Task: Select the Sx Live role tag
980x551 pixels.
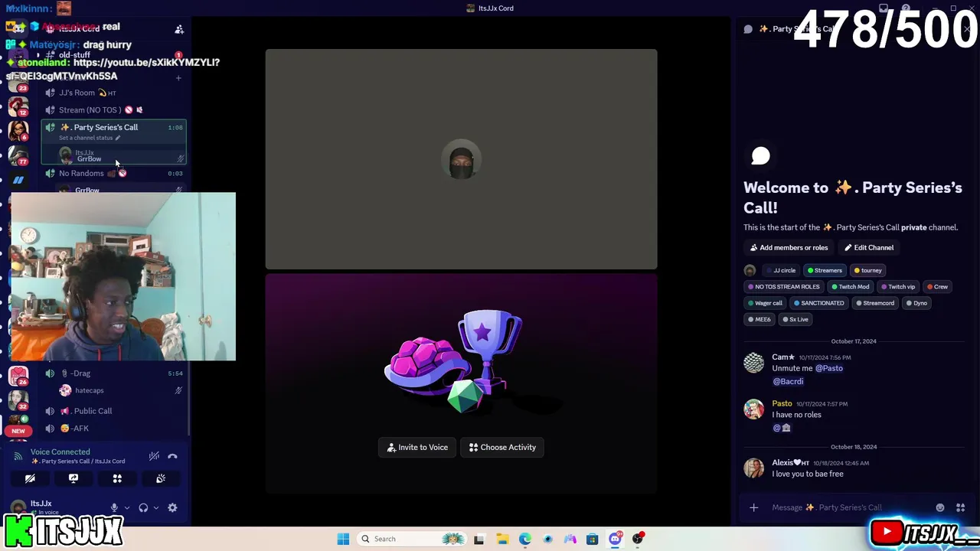Action: pos(795,319)
